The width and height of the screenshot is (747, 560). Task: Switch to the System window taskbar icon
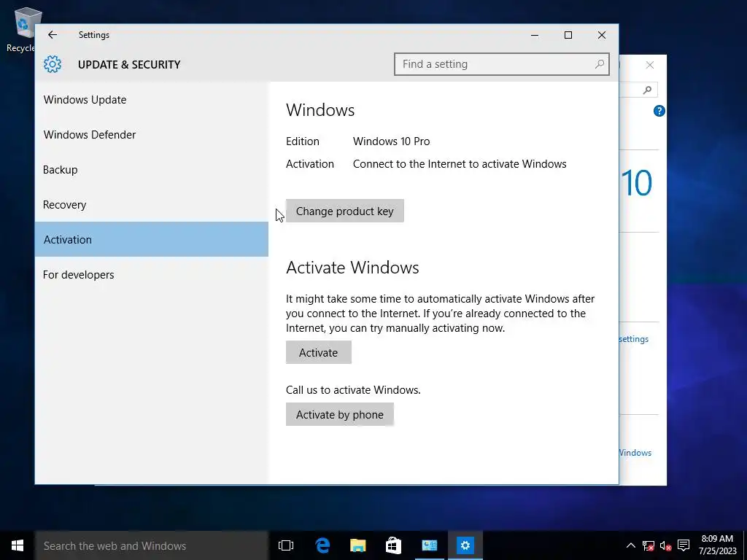(x=429, y=545)
